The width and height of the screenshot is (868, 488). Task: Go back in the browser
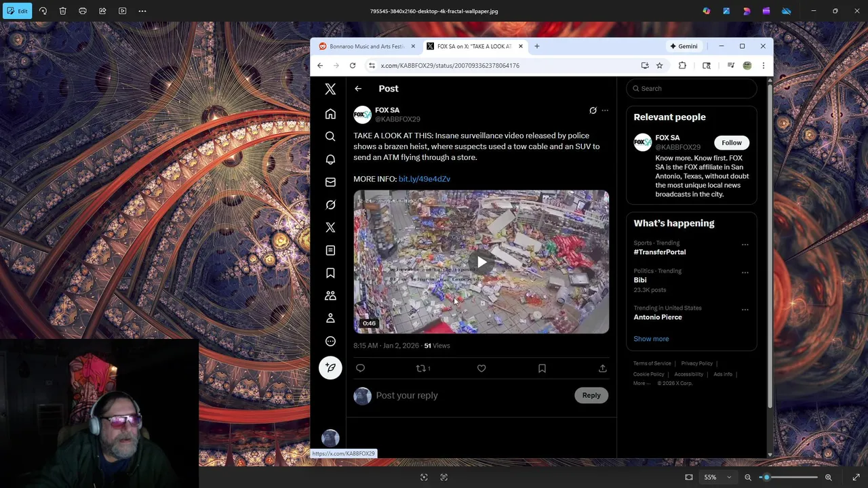(x=320, y=66)
